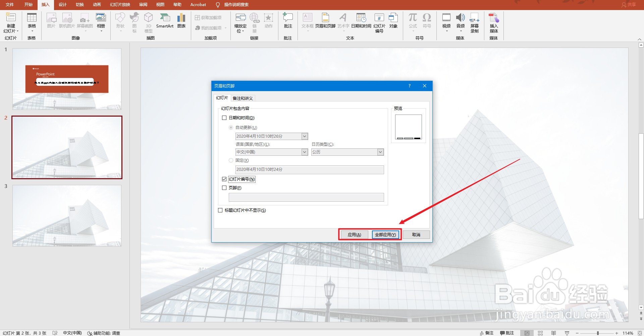
Task: Uncheck the Slide Number checkbox
Action: 224,179
